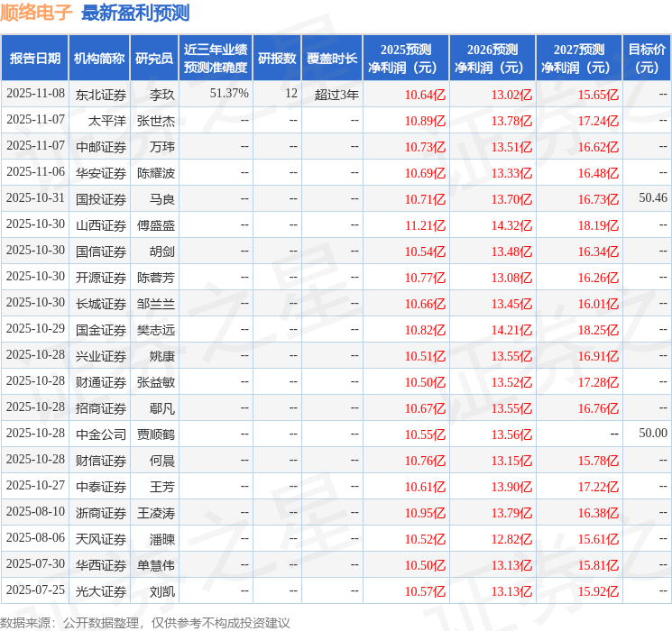Image resolution: width=672 pixels, height=631 pixels.
Task: Click the 顺络电子 stock name title
Action: [x=37, y=13]
